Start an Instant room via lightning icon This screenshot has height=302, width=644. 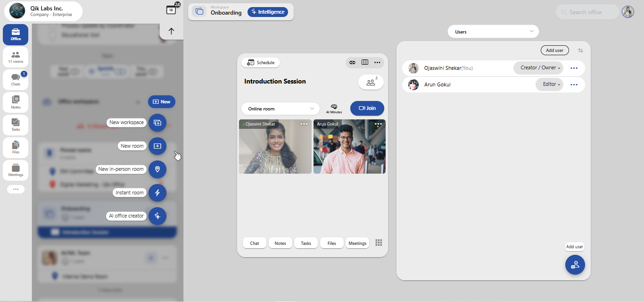click(157, 193)
